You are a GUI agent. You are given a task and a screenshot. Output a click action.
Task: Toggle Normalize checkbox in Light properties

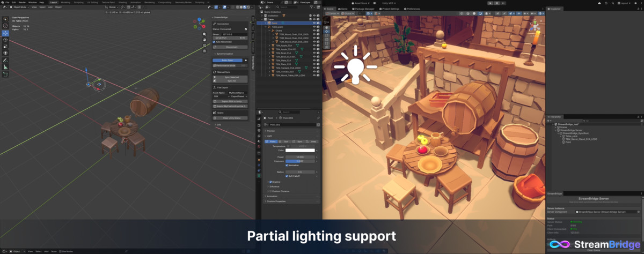[x=287, y=165]
